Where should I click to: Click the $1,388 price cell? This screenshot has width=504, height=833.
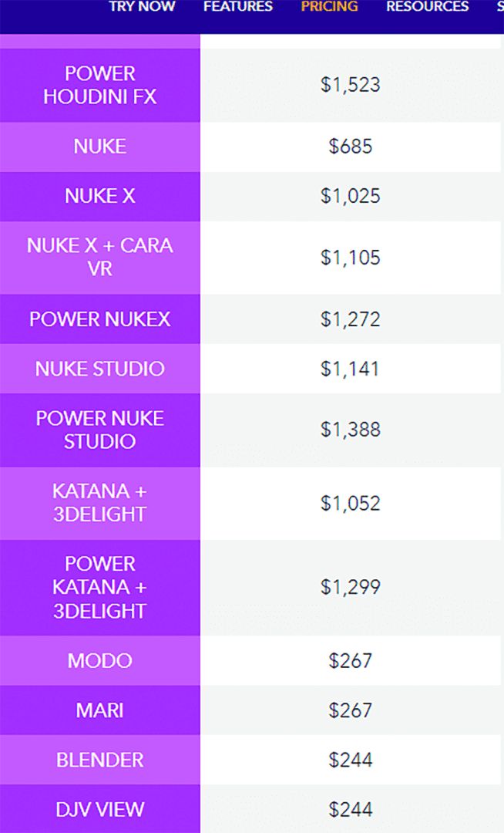[351, 430]
